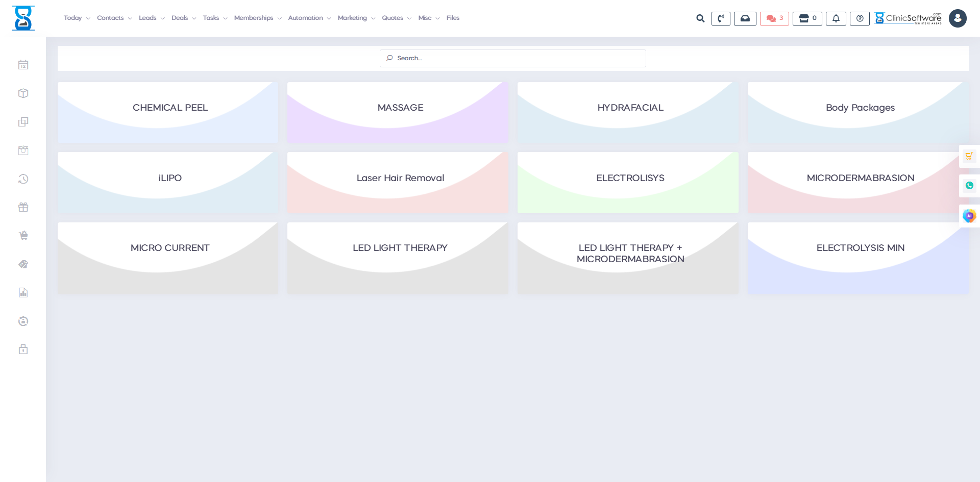Open the green WhatsApp phone widget
The image size is (980, 482).
pos(969,186)
